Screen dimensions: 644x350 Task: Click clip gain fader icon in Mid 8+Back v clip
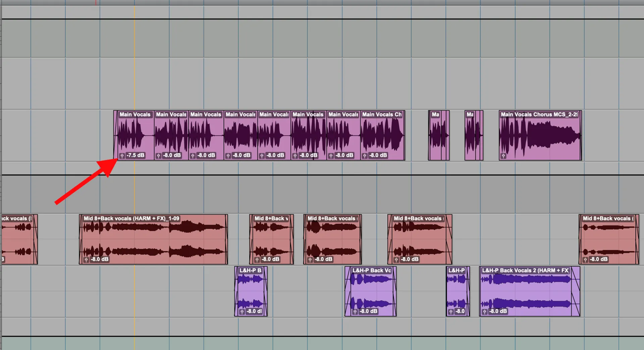point(257,259)
